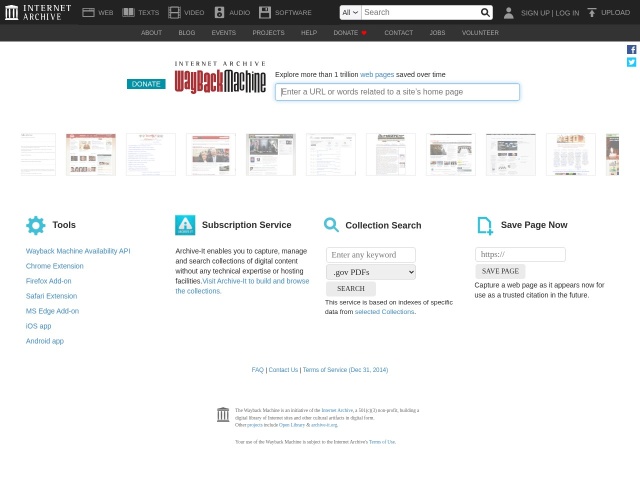The width and height of the screenshot is (640, 480).
Task: Click the Save Page Now document icon
Action: coord(485,226)
